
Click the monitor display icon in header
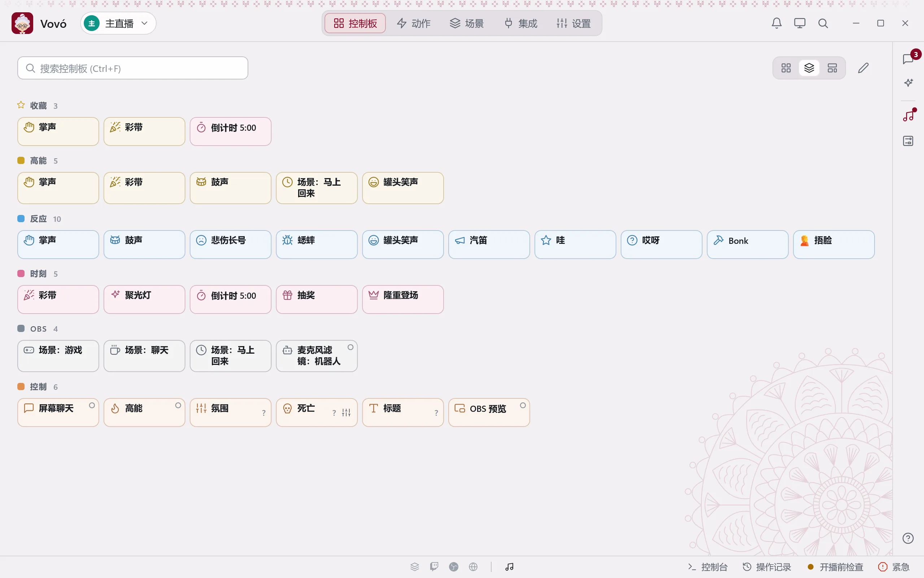pyautogui.click(x=799, y=23)
